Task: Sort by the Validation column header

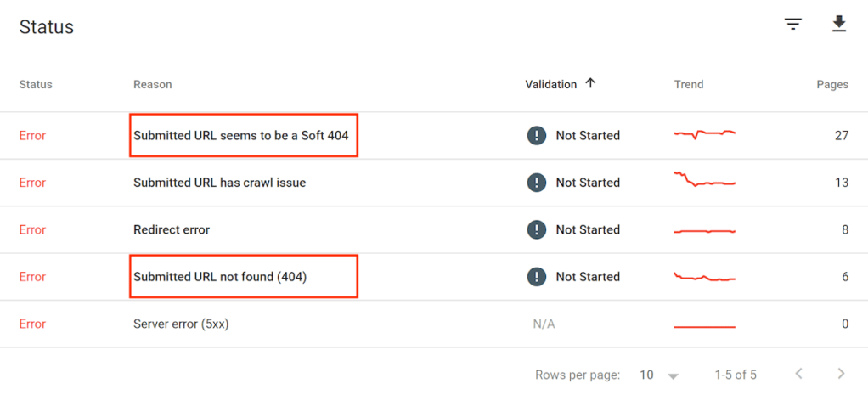Action: (x=551, y=84)
